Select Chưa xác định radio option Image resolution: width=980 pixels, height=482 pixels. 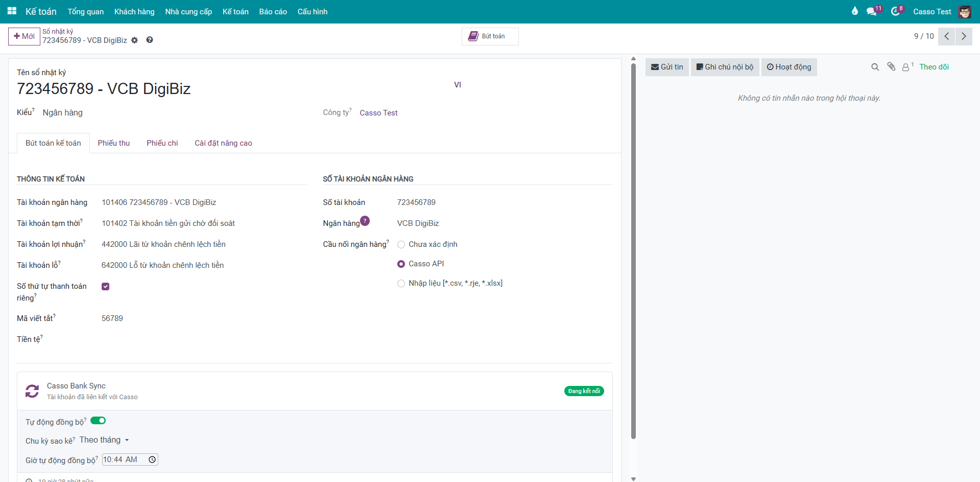click(401, 245)
